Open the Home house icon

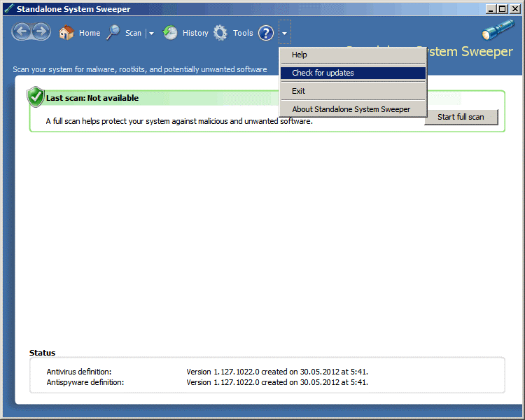click(66, 32)
